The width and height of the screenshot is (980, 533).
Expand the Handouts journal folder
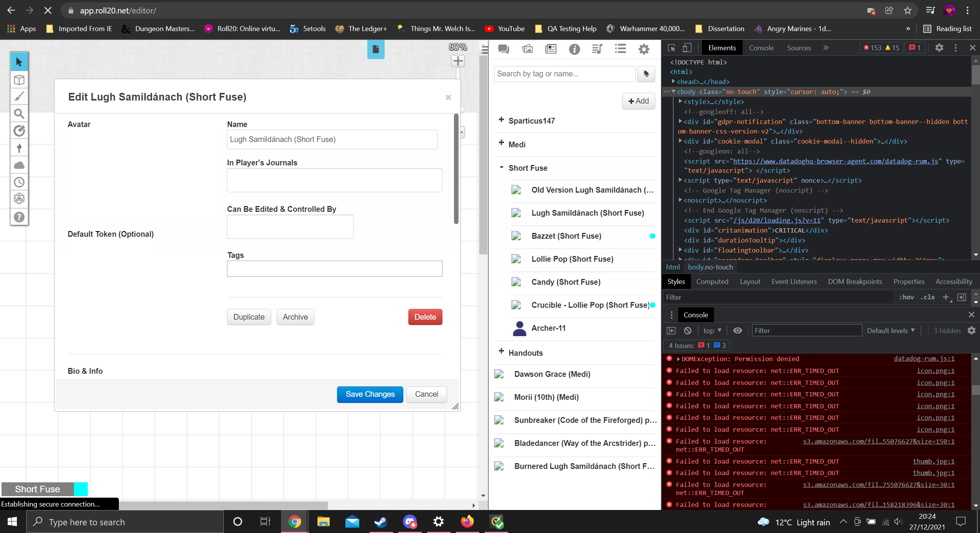(x=501, y=351)
